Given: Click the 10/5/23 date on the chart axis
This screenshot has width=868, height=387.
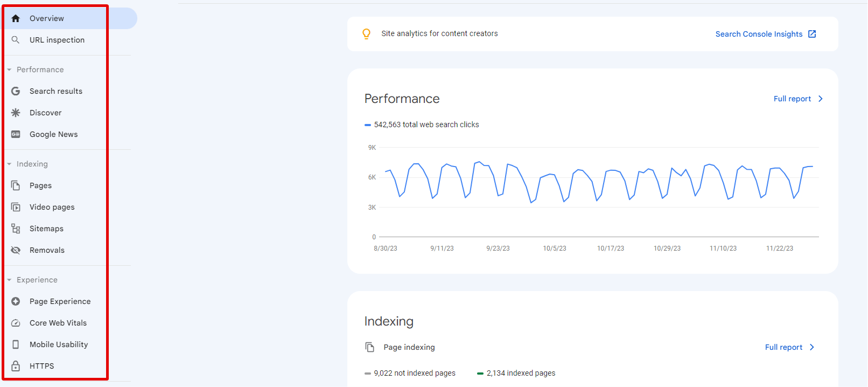Looking at the screenshot, I should click(x=555, y=248).
